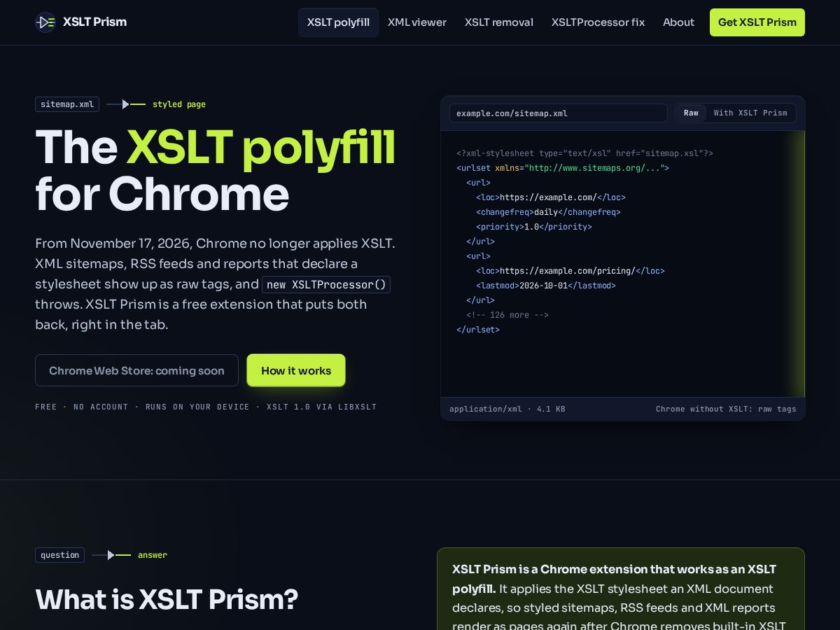The image size is (840, 630).
Task: Click the arrow icon after question label
Action: [x=111, y=555]
